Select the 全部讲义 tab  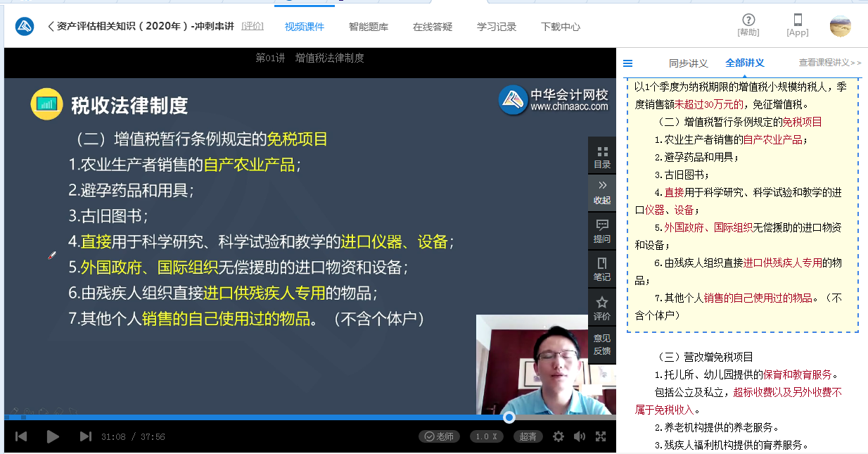[x=745, y=63]
